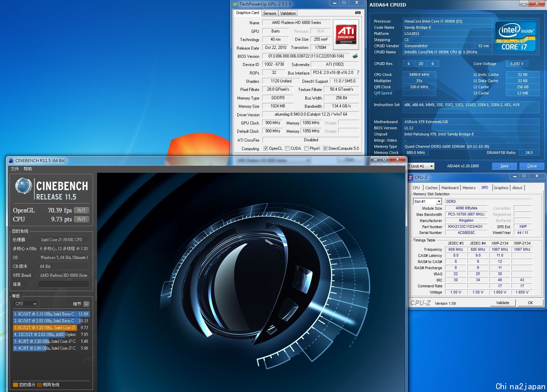This screenshot has width=547, height=392.
Task: Click the 信息 input field in Cinebench
Action: 64,284
